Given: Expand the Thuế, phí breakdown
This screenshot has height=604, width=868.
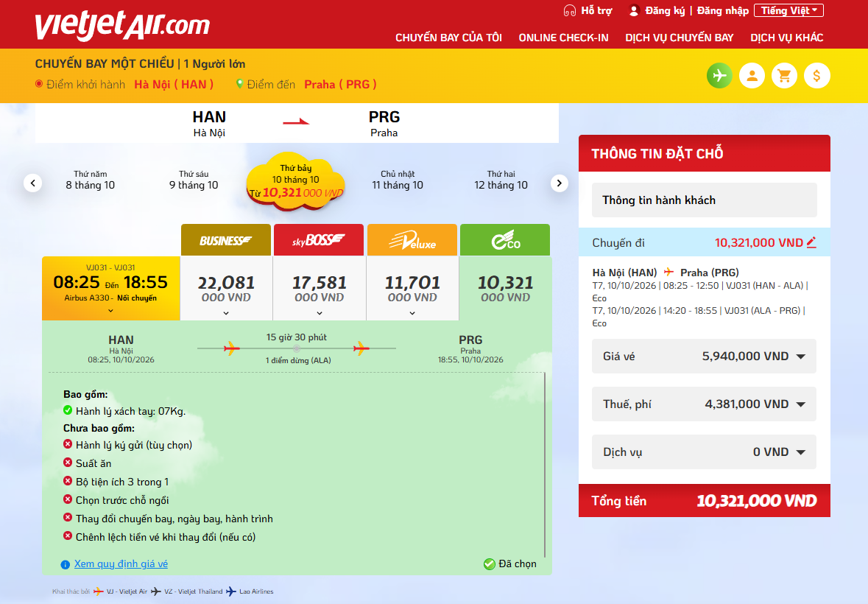Looking at the screenshot, I should pyautogui.click(x=801, y=404).
